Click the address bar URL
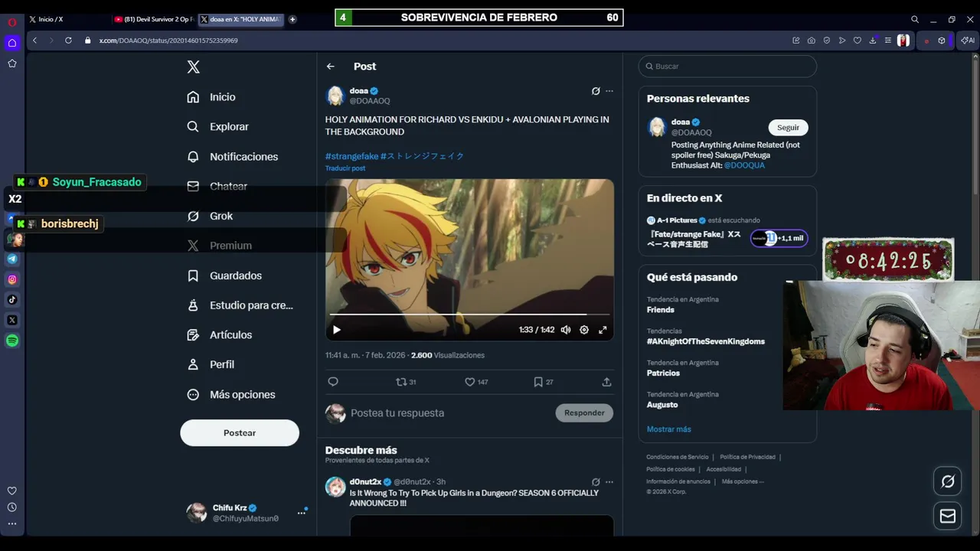This screenshot has height=551, width=980. pyautogui.click(x=168, y=41)
